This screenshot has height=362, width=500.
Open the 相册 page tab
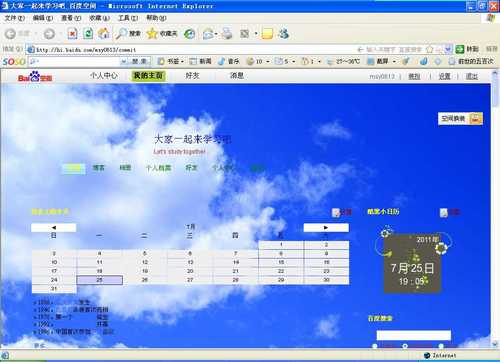click(125, 168)
